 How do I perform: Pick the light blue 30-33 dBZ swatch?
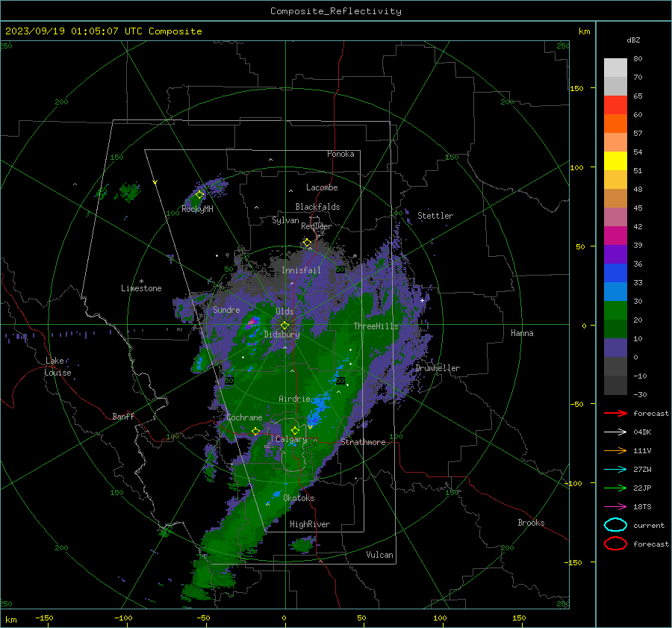(615, 291)
